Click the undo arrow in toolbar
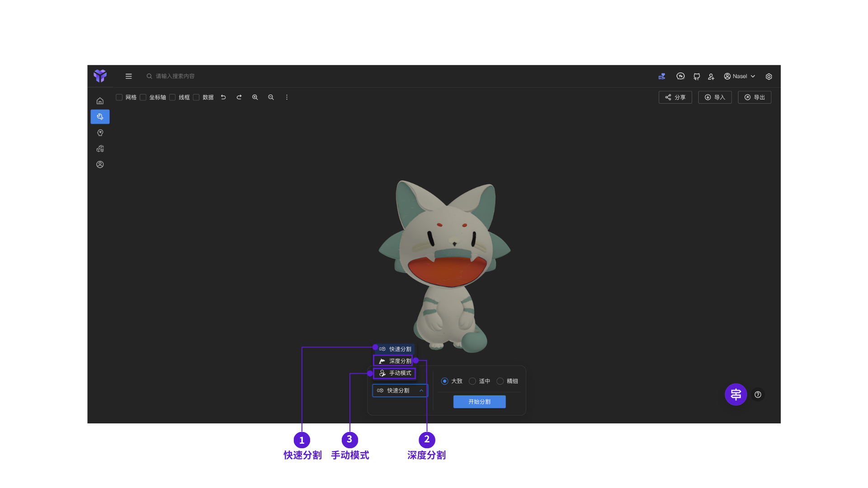Image resolution: width=868 pixels, height=488 pixels. click(x=223, y=97)
